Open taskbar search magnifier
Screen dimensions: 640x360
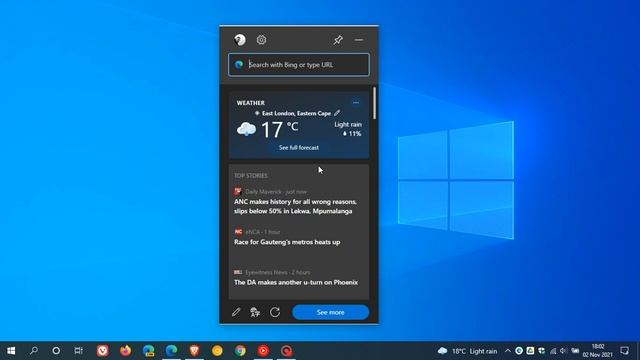[x=34, y=351]
